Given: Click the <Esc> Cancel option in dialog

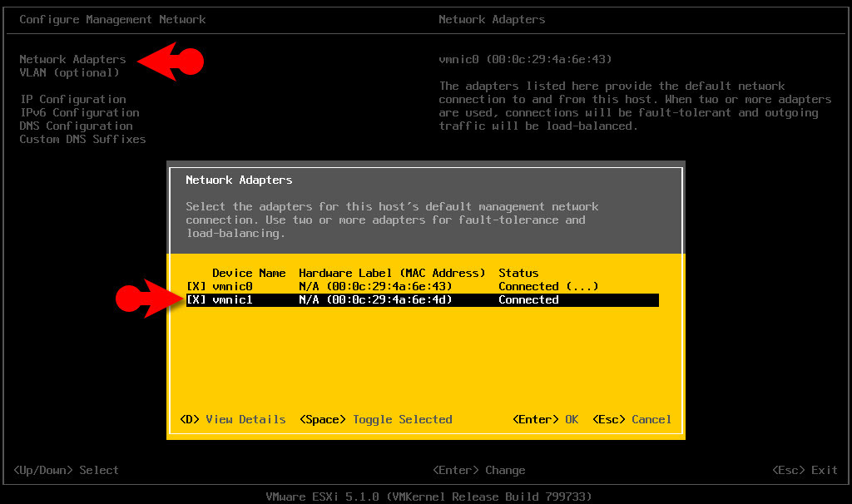Looking at the screenshot, I should tap(632, 419).
